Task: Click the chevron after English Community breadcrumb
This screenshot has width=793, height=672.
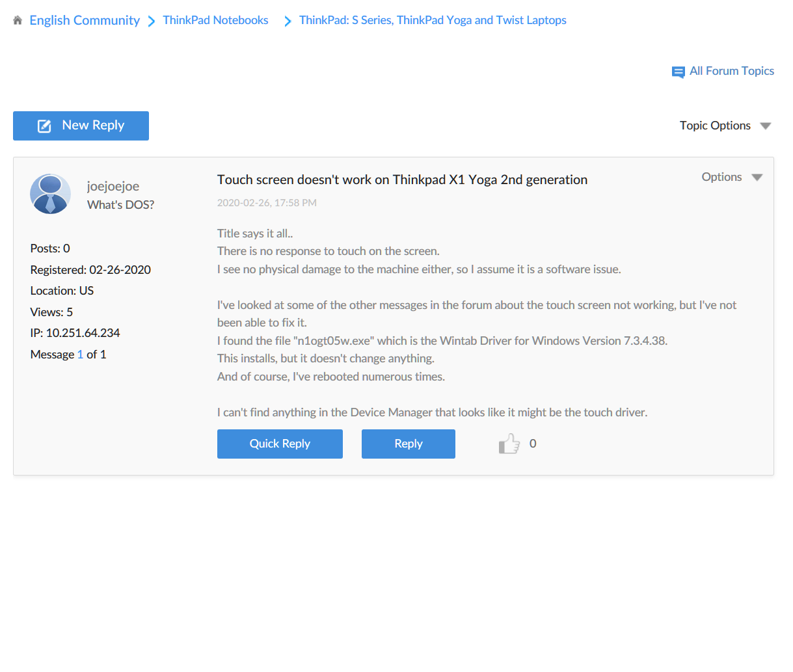Action: [x=151, y=20]
